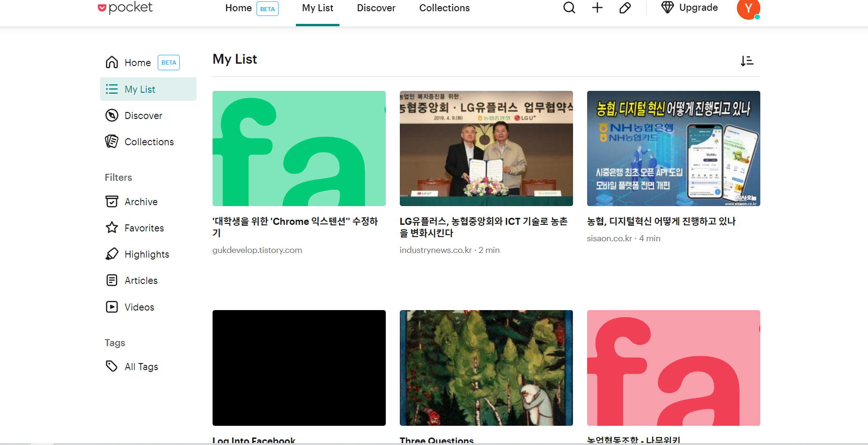This screenshot has height=445, width=868.
Task: Open the Collections tab in the top navigation
Action: [444, 8]
